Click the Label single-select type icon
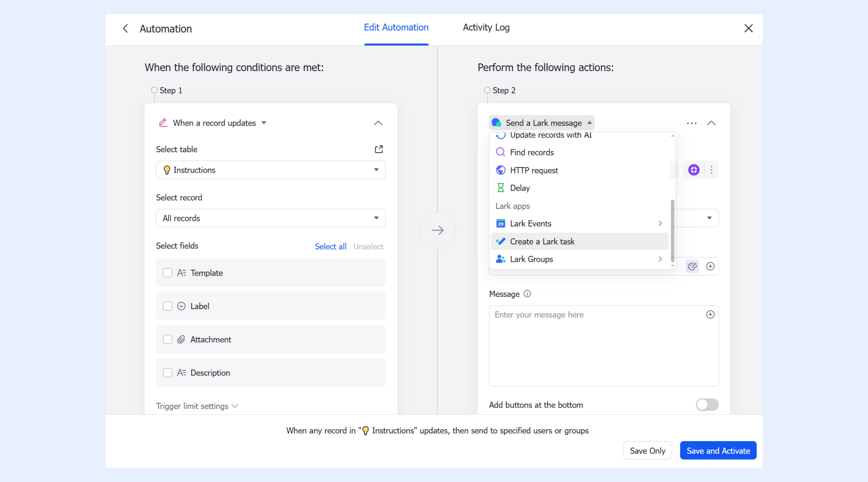Image resolution: width=868 pixels, height=482 pixels. [181, 306]
